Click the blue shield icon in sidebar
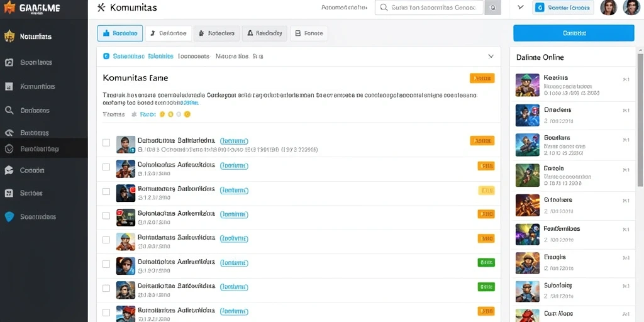 point(9,217)
